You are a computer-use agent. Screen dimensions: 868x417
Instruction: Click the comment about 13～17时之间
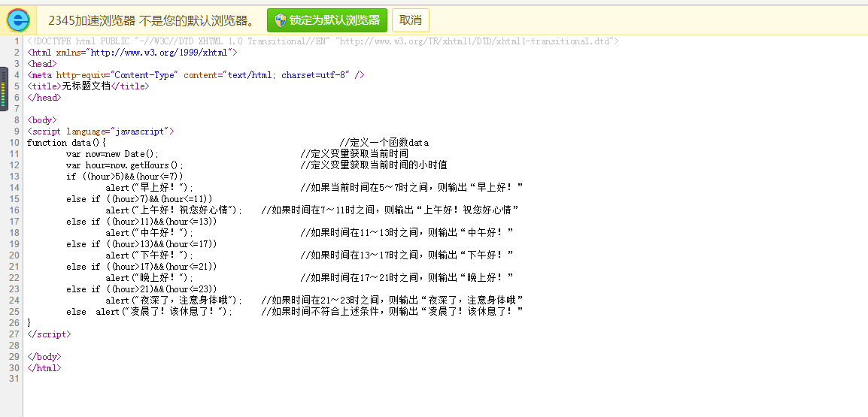point(407,255)
